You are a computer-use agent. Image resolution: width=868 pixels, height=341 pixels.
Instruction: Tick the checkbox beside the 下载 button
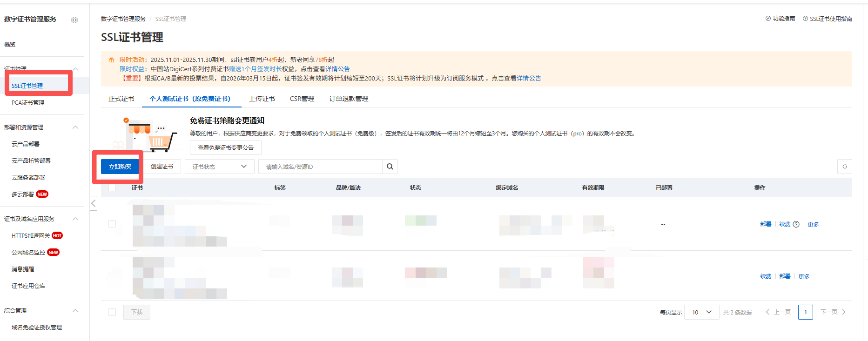pyautogui.click(x=112, y=312)
